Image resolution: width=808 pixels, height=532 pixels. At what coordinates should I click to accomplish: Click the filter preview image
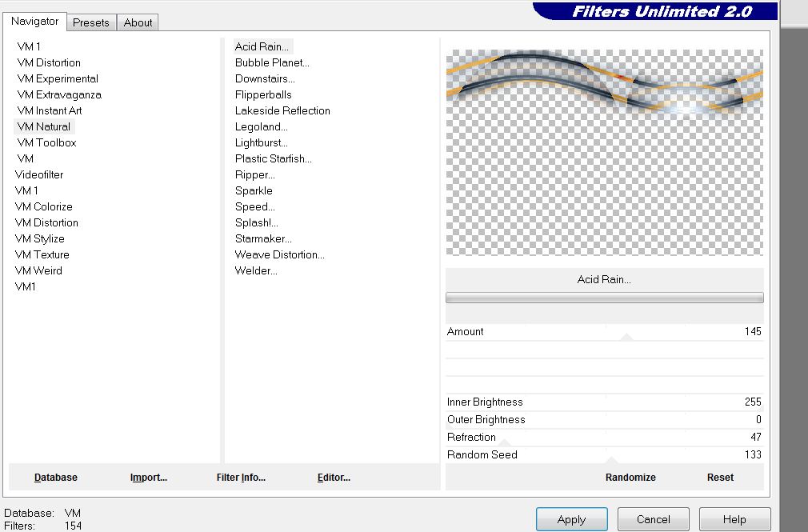click(605, 152)
